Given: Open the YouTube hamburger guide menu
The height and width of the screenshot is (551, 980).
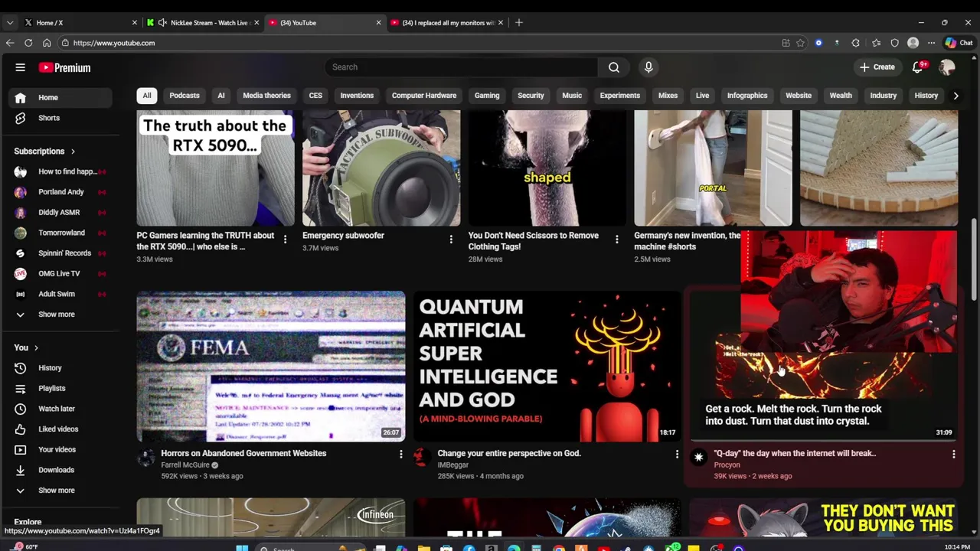Looking at the screenshot, I should point(21,67).
